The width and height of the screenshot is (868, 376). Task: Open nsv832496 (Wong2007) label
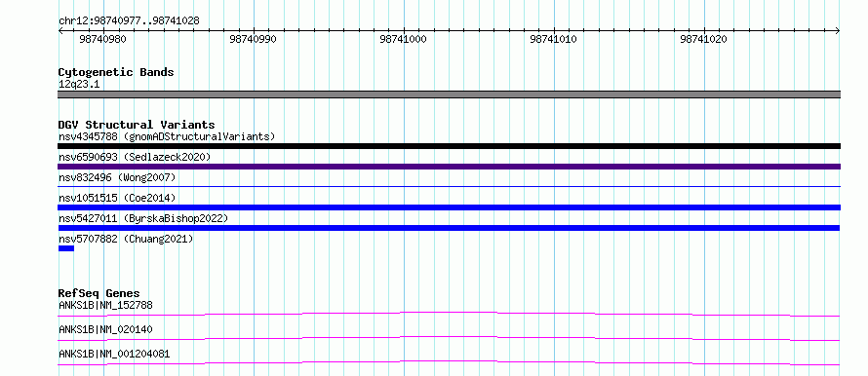[x=117, y=177]
